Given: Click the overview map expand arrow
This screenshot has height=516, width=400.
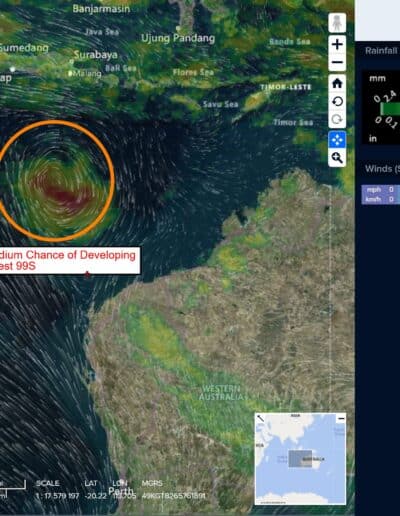Looking at the screenshot, I should click(x=260, y=418).
